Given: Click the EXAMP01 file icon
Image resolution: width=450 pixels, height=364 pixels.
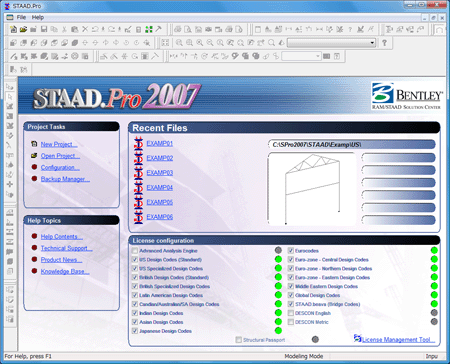Looking at the screenshot, I should click(x=138, y=143).
